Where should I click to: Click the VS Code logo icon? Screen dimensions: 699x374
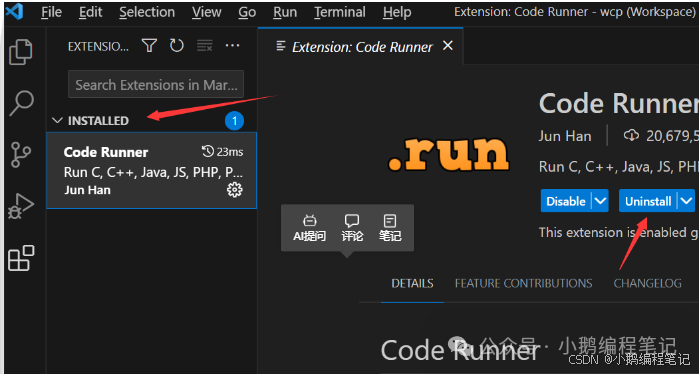pyautogui.click(x=14, y=12)
